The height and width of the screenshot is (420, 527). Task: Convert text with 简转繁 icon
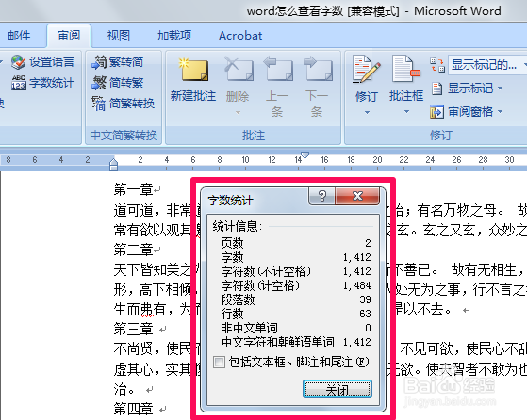coord(99,83)
